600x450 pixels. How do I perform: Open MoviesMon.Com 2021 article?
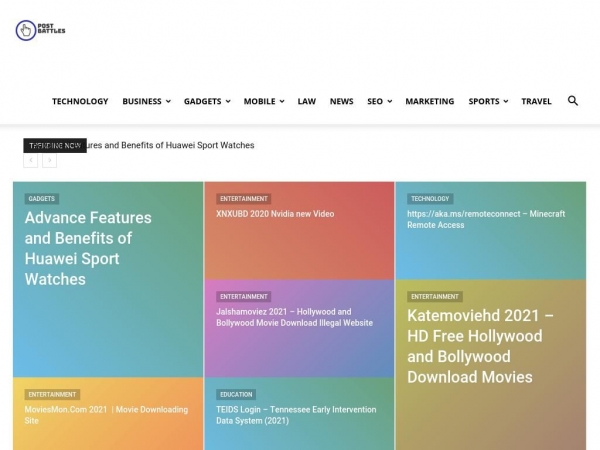click(x=106, y=415)
